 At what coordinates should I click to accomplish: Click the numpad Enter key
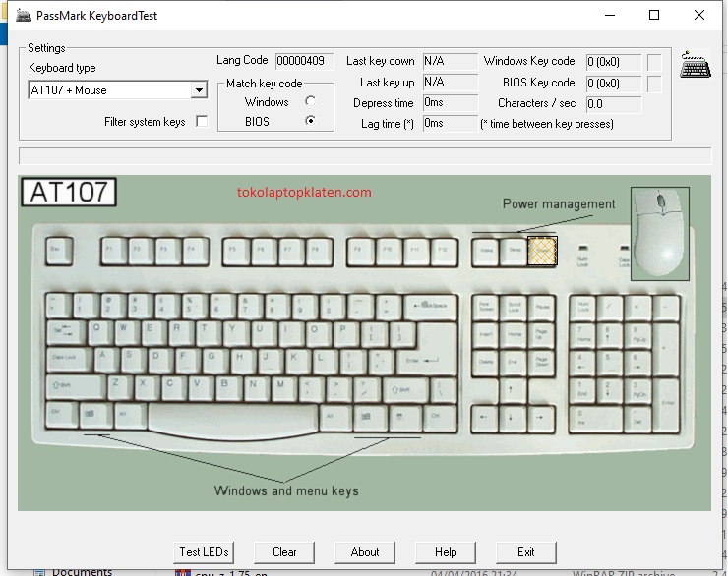(667, 405)
